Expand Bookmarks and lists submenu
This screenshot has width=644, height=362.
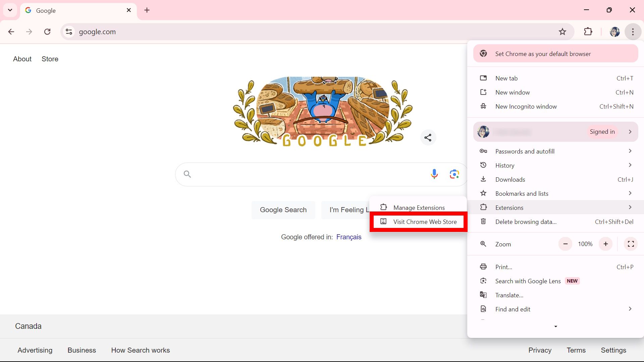tap(555, 193)
